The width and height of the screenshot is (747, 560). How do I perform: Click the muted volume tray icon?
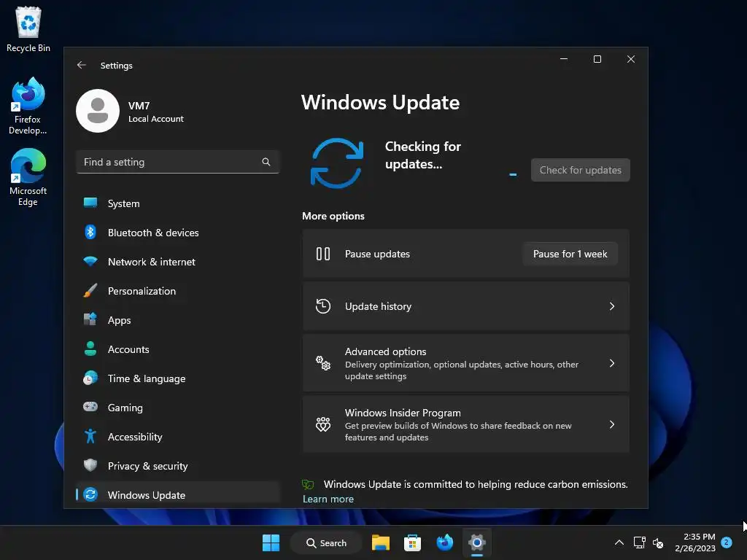(x=658, y=542)
